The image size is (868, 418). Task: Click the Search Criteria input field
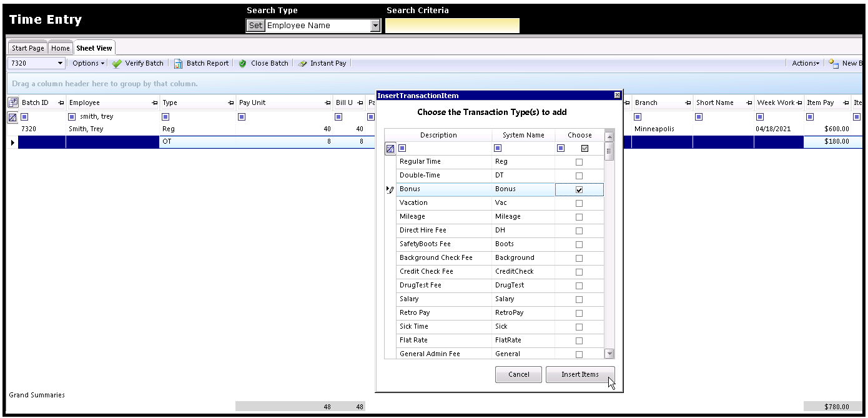(452, 26)
